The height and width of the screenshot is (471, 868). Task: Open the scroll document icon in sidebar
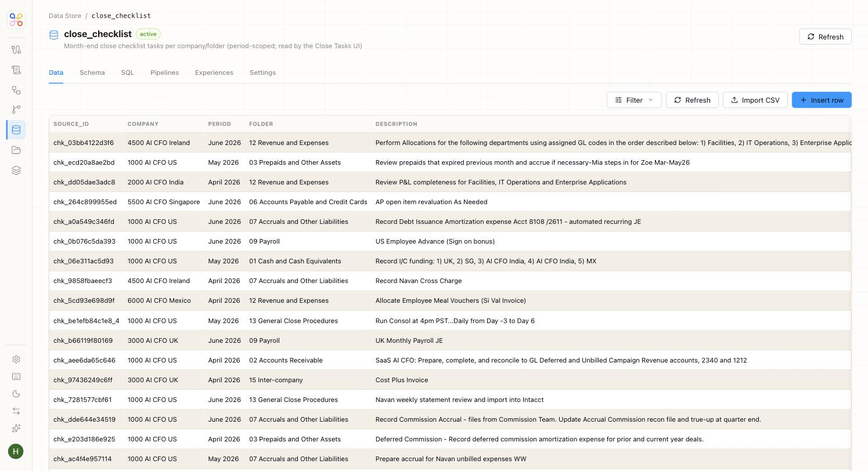pos(16,70)
